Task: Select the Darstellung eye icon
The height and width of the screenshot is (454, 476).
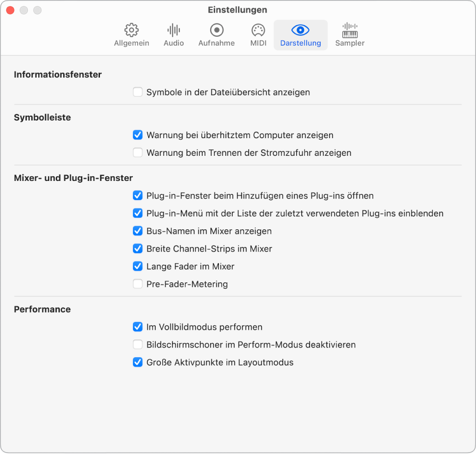Action: click(300, 31)
